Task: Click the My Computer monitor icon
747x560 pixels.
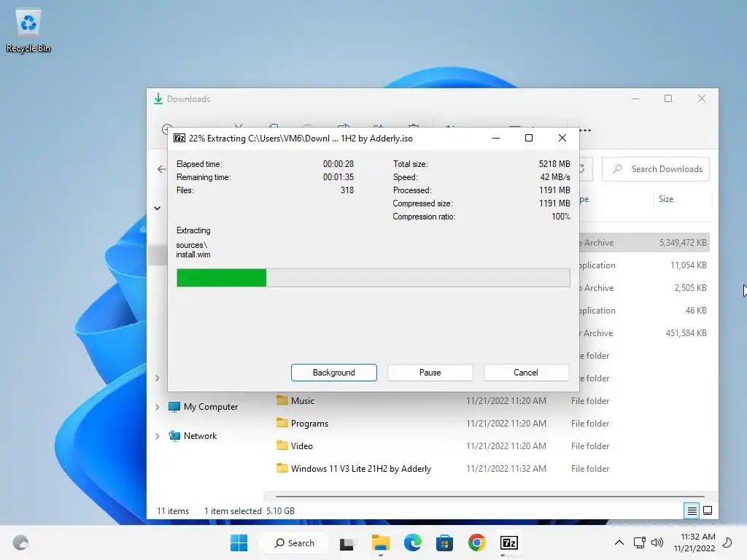Action: tap(174, 407)
